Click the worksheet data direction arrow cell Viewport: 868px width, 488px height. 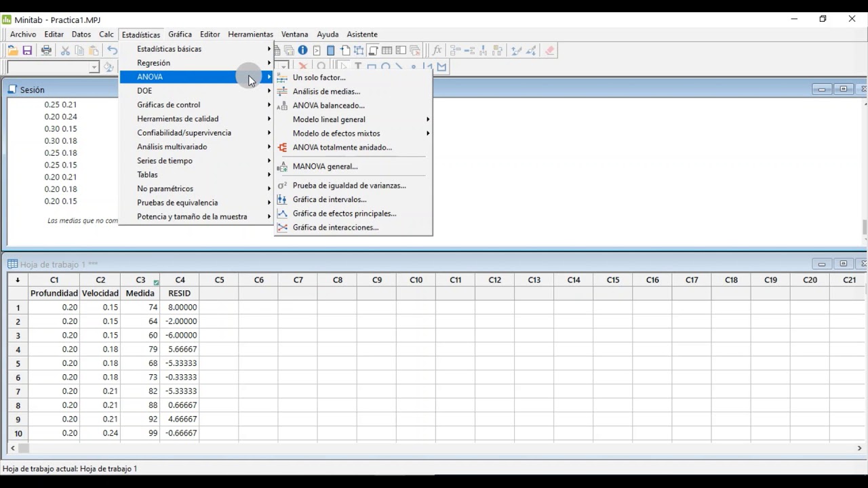coord(18,280)
